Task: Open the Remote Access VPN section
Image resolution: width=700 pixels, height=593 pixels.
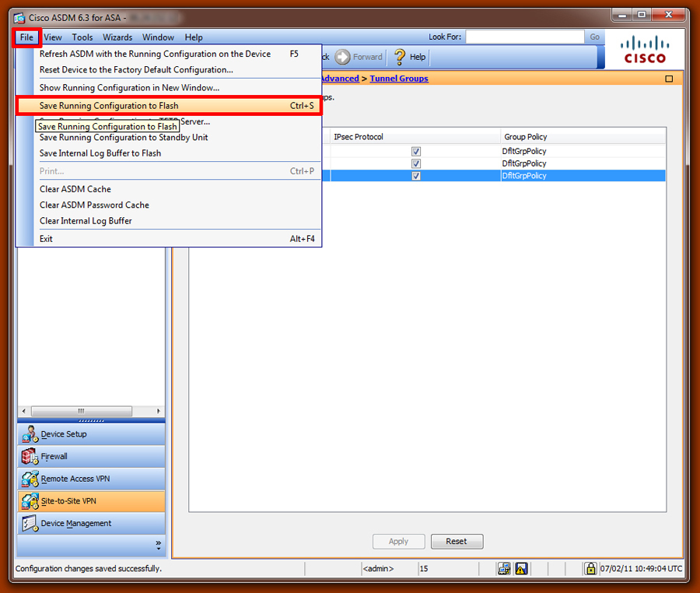Action: pyautogui.click(x=92, y=479)
